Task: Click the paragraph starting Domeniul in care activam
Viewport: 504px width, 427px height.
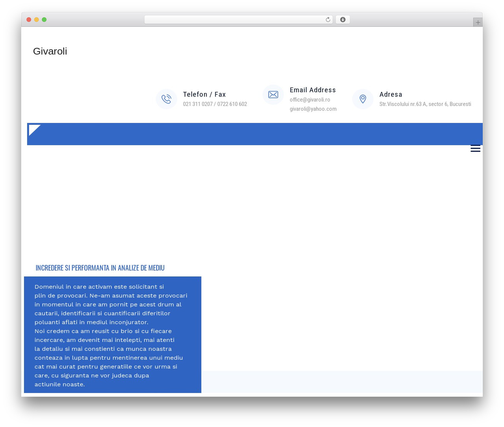Action: [111, 304]
